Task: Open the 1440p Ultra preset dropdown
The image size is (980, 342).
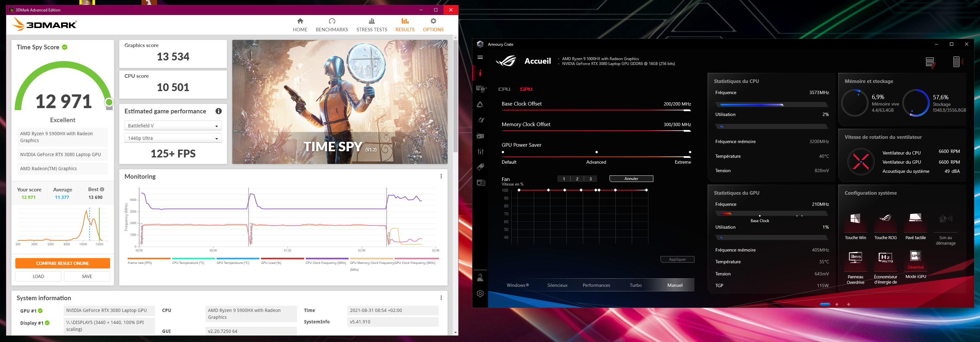Action: (x=173, y=138)
